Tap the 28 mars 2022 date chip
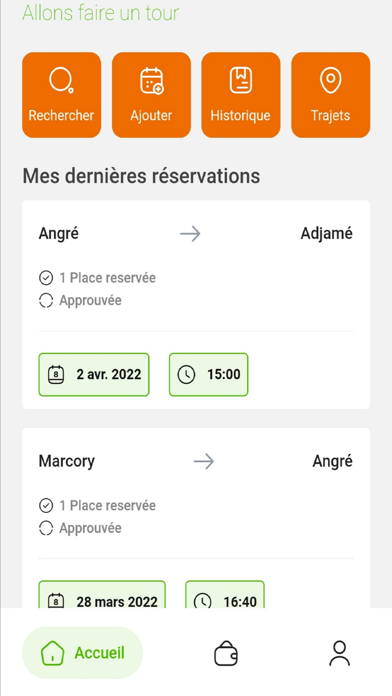This screenshot has height=696, width=392. coord(102,595)
